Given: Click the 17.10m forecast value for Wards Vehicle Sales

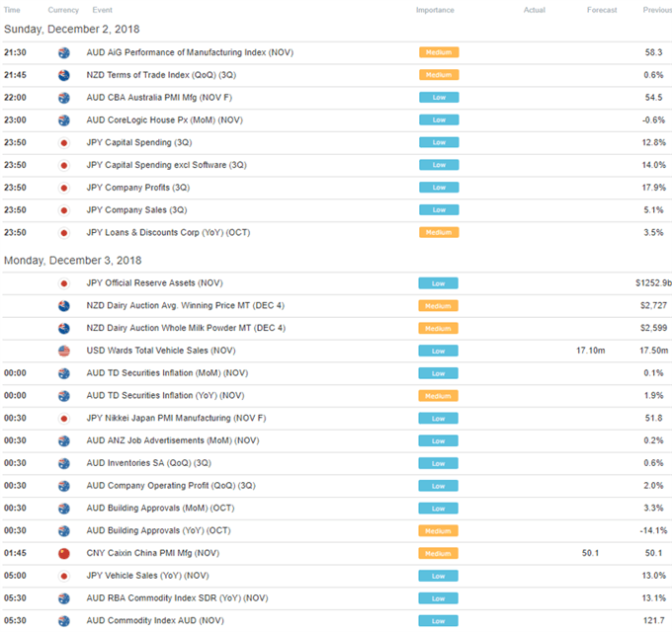Looking at the screenshot, I should pos(591,351).
